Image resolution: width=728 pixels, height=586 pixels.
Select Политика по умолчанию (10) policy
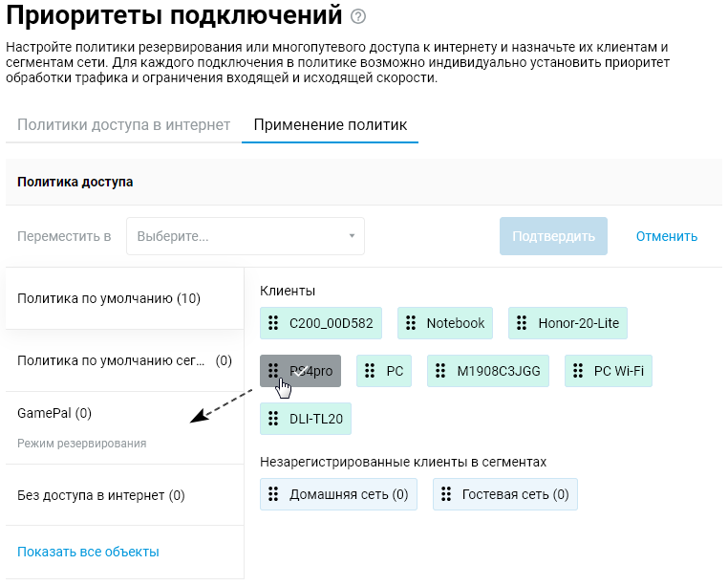tap(109, 298)
